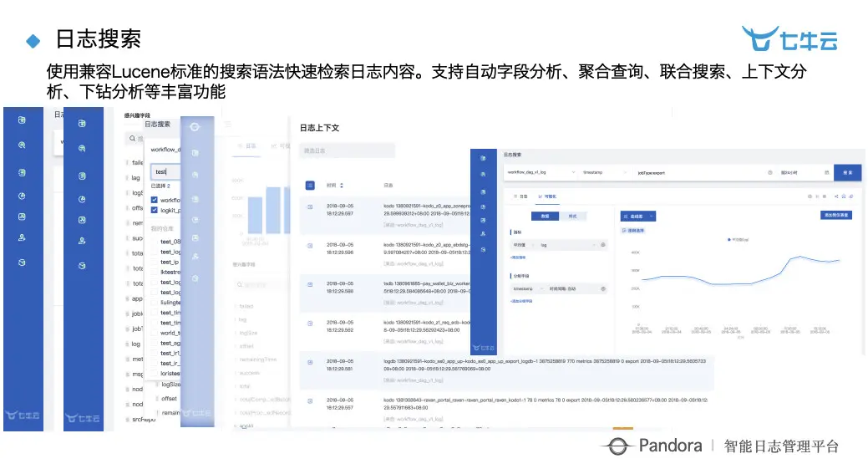Select the 数据 tab in the chart config
868x469 pixels.
[546, 217]
